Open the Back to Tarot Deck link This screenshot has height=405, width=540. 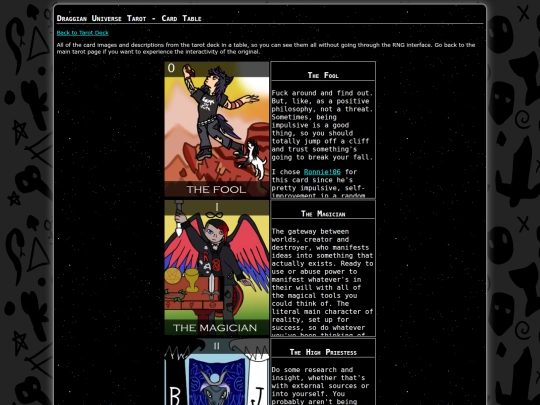(82, 33)
